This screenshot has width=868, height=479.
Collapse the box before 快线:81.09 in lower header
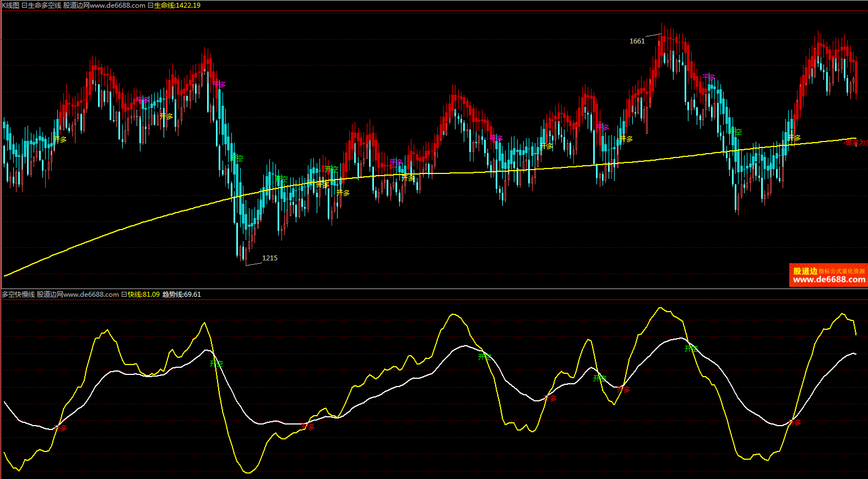[x=124, y=295]
